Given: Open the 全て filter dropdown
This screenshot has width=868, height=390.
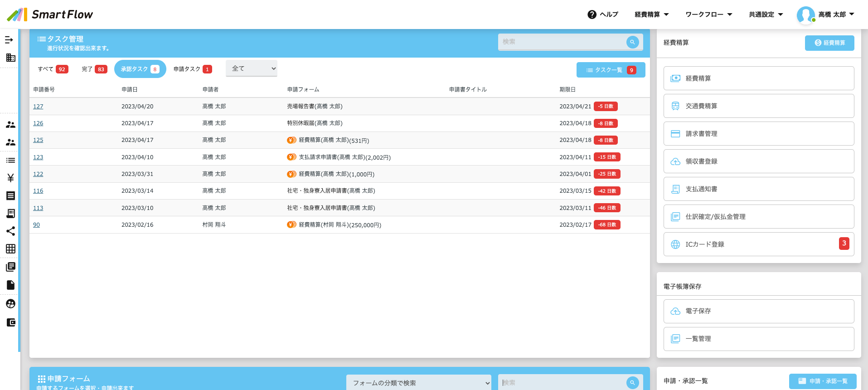Looking at the screenshot, I should tap(252, 68).
